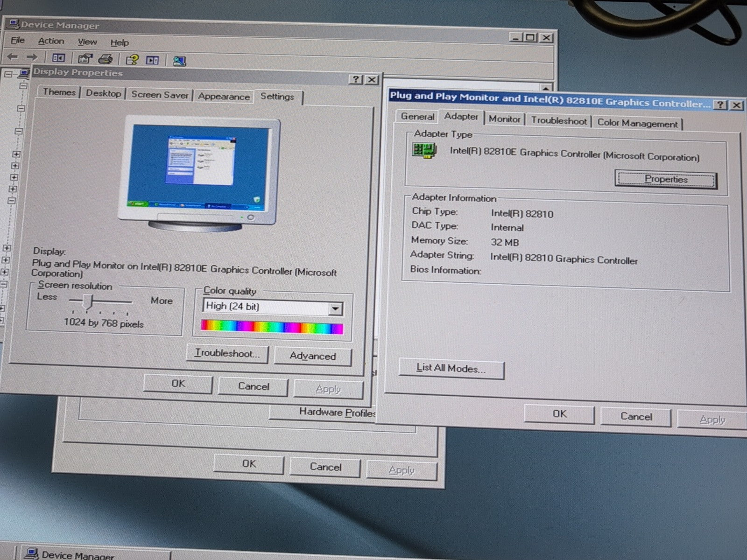The image size is (747, 560).
Task: Open the View menu
Action: pos(87,42)
